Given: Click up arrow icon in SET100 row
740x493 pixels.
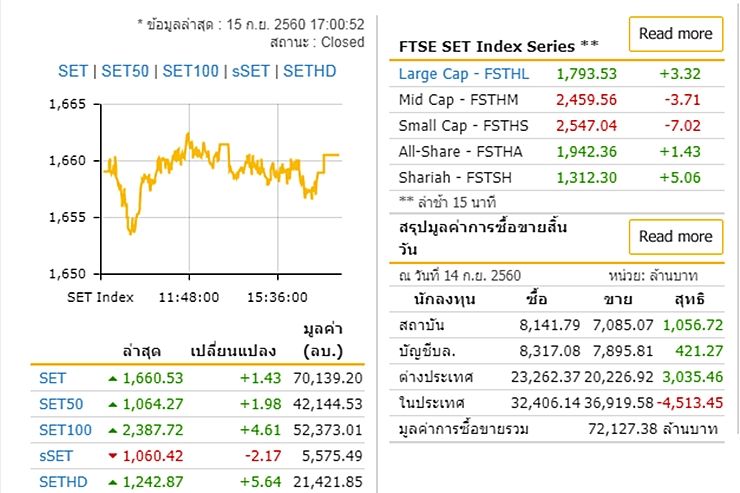Looking at the screenshot, I should (x=113, y=430).
